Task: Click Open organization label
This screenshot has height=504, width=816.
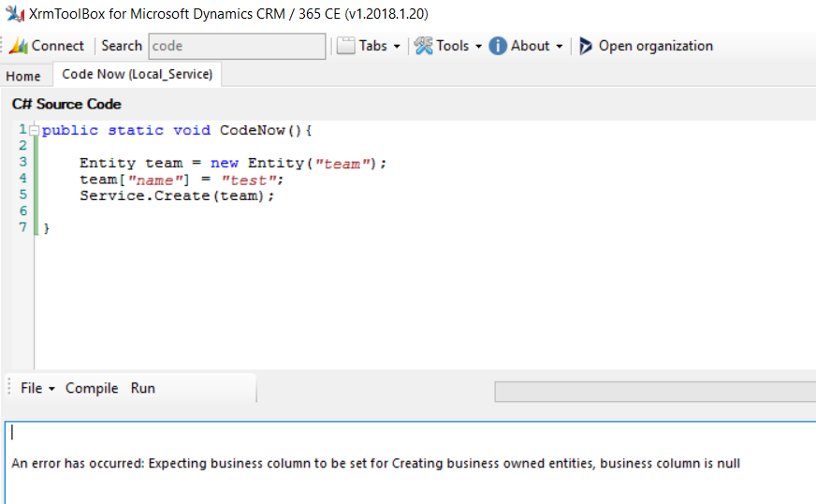Action: tap(655, 46)
